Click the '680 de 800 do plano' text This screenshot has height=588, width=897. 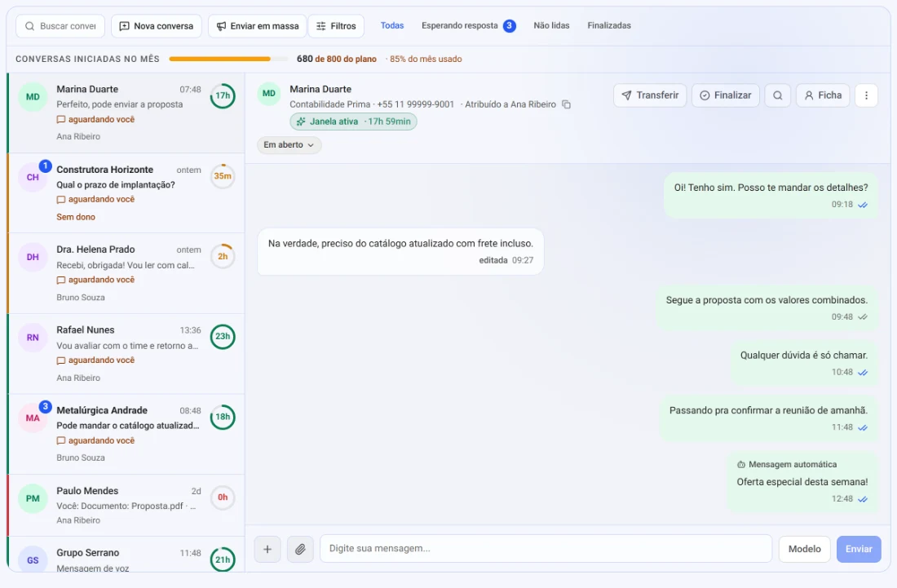(336, 59)
